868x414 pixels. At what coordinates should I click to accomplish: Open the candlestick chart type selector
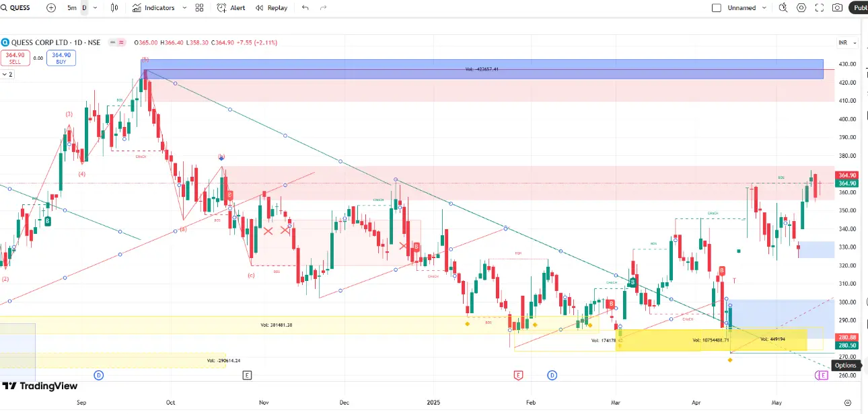point(114,8)
